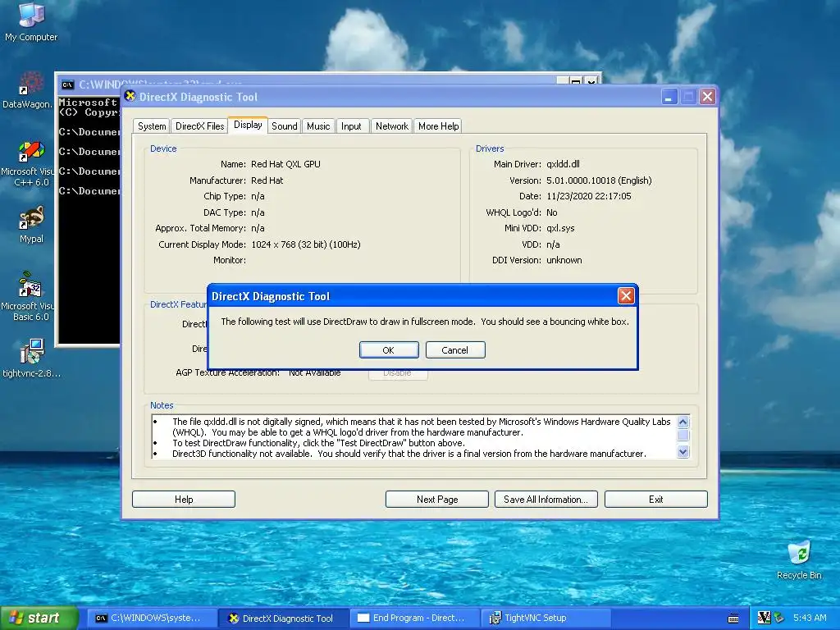Click the VNC tray icon
The image size is (840, 630).
pos(764,618)
